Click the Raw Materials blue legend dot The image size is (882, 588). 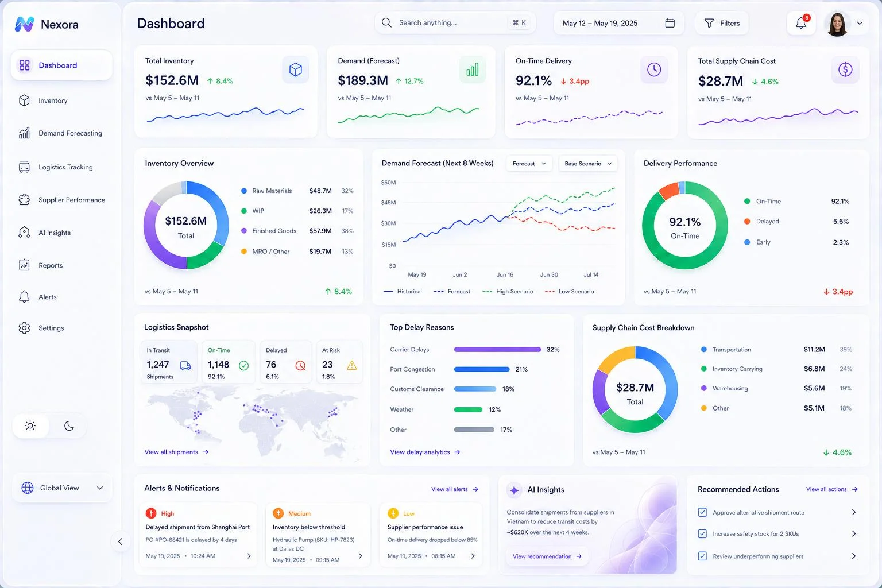tap(244, 191)
